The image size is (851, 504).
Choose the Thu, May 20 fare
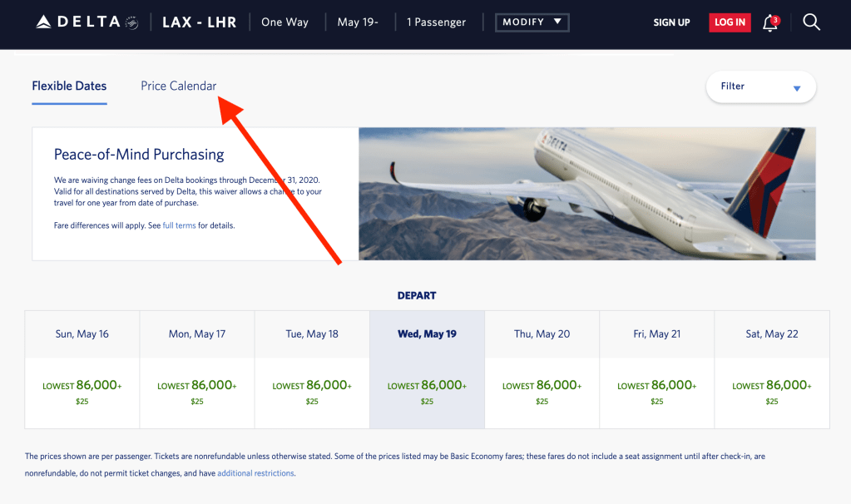pyautogui.click(x=542, y=392)
